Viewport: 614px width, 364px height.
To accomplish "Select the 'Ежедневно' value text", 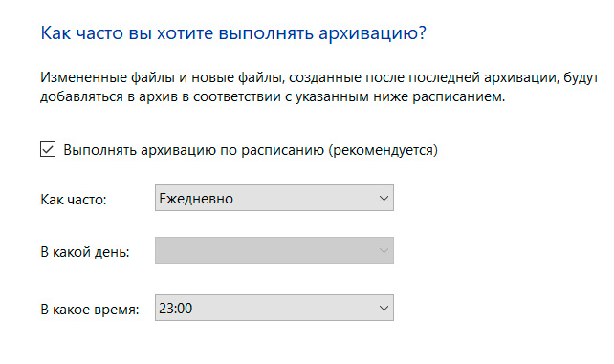I will pyautogui.click(x=196, y=199).
